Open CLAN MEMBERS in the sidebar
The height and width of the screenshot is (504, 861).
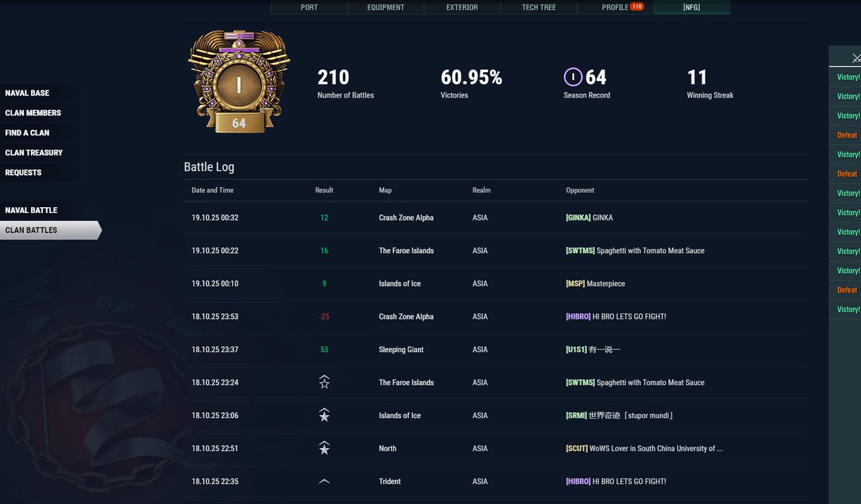pos(33,113)
